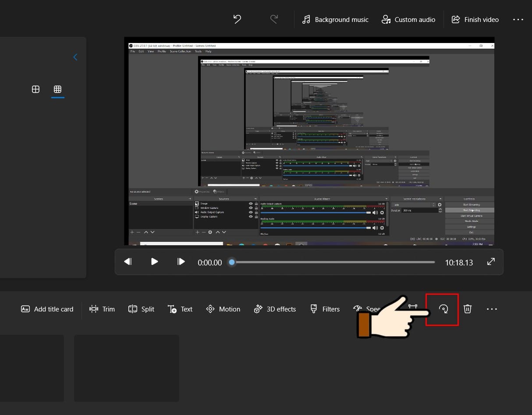Open the top-right See more menu
The image size is (532, 415).
(x=518, y=20)
